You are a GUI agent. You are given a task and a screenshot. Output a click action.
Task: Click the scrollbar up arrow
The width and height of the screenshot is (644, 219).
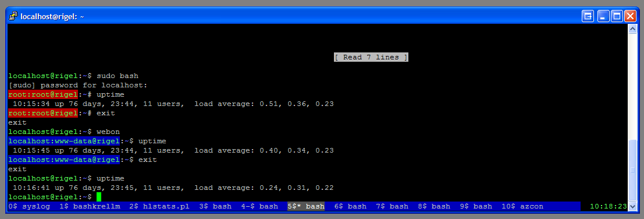[633, 29]
